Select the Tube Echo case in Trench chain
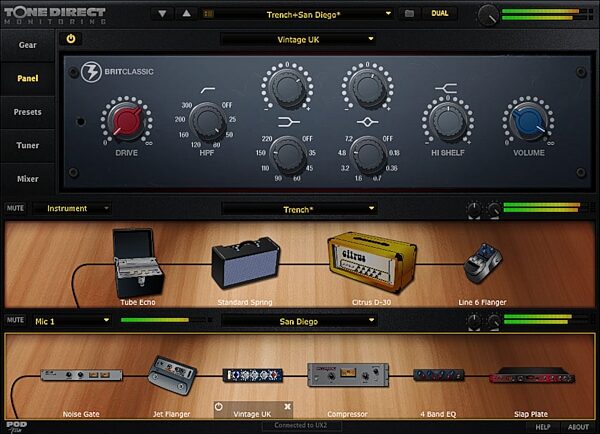The image size is (600, 434). point(138,262)
